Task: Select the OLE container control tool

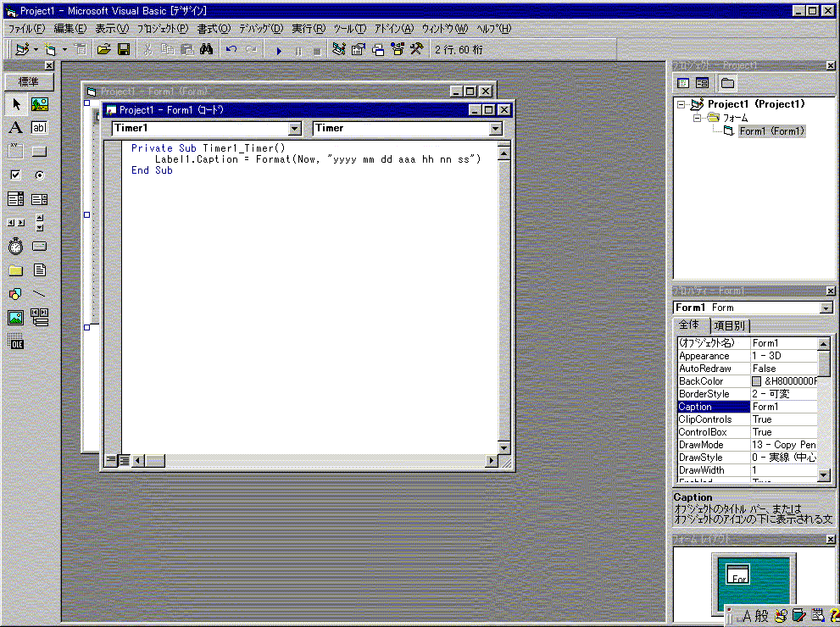Action: [x=16, y=341]
